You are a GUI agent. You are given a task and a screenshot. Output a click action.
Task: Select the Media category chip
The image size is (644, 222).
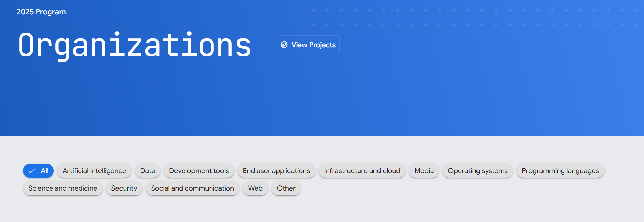tap(424, 171)
